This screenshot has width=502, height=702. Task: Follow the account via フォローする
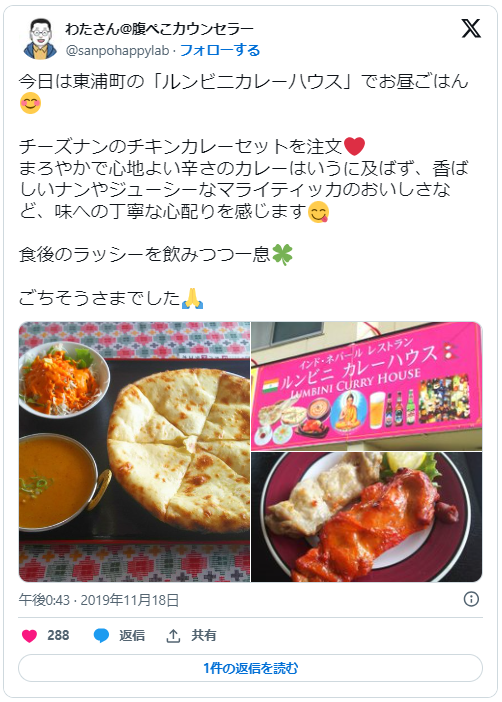point(220,50)
